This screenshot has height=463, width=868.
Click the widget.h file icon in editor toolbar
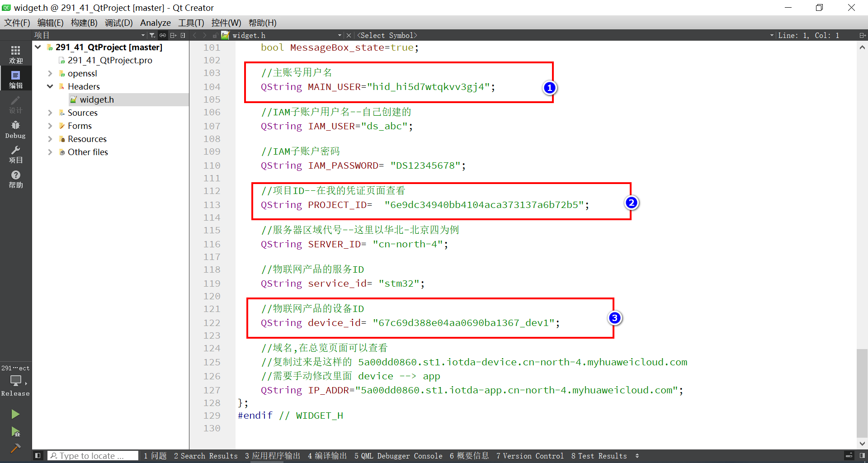pos(225,35)
